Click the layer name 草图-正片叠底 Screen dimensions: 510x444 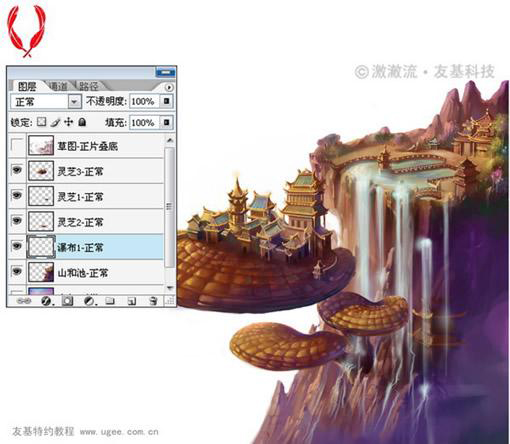[87, 146]
